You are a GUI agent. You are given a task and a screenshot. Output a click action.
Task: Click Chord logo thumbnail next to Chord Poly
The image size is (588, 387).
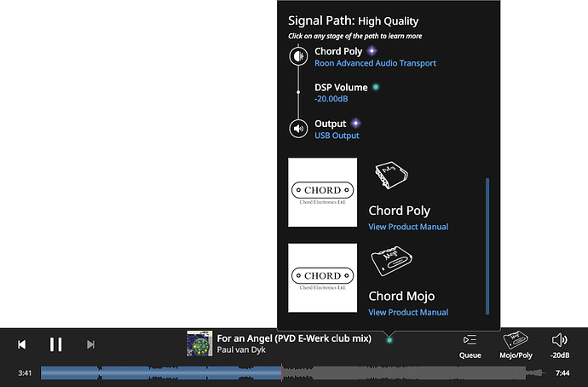pos(322,192)
